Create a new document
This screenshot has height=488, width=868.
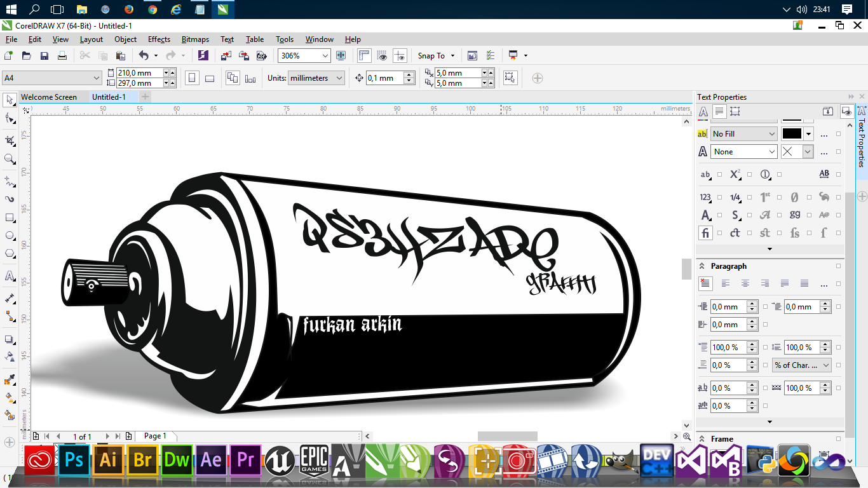[9, 56]
